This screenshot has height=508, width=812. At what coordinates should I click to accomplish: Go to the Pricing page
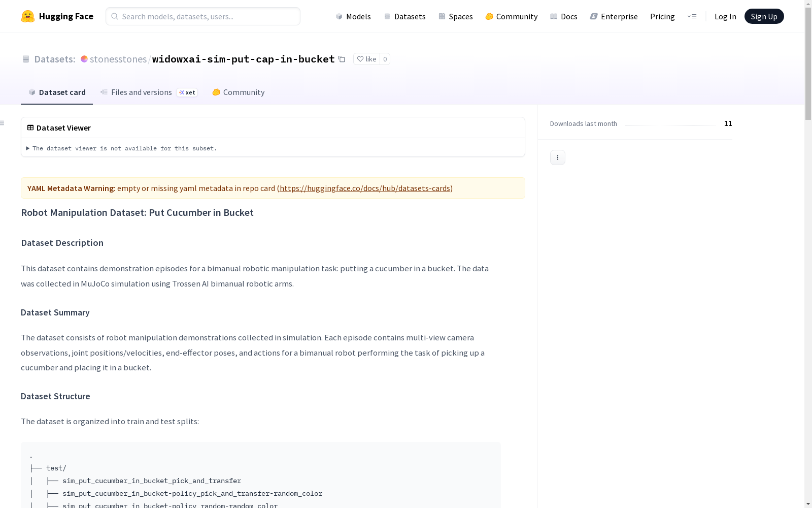pyautogui.click(x=662, y=16)
